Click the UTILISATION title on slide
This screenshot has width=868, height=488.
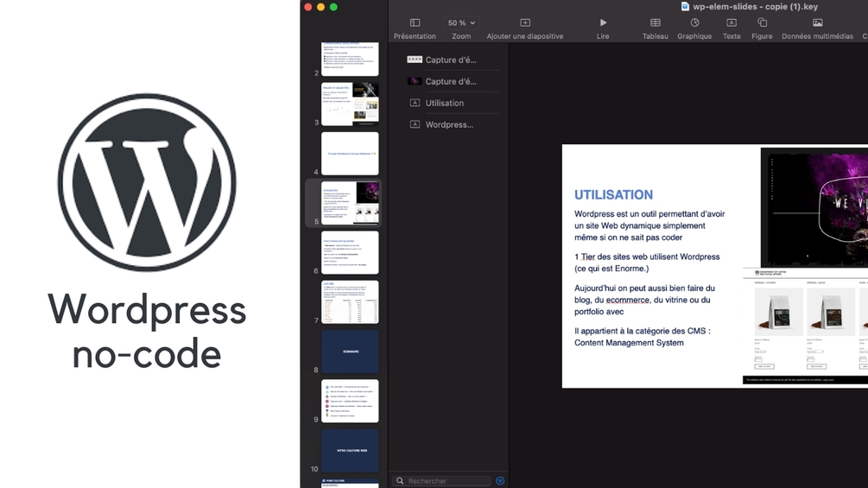613,194
